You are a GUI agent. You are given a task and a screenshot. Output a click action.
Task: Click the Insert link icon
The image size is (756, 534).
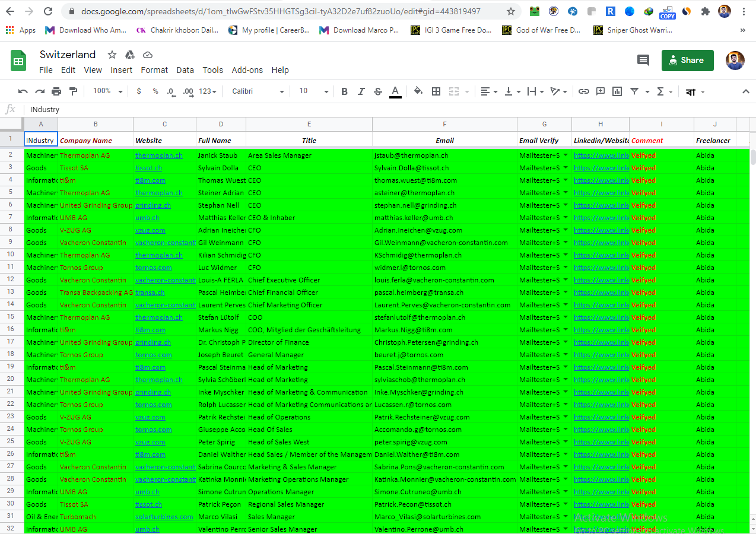point(583,91)
